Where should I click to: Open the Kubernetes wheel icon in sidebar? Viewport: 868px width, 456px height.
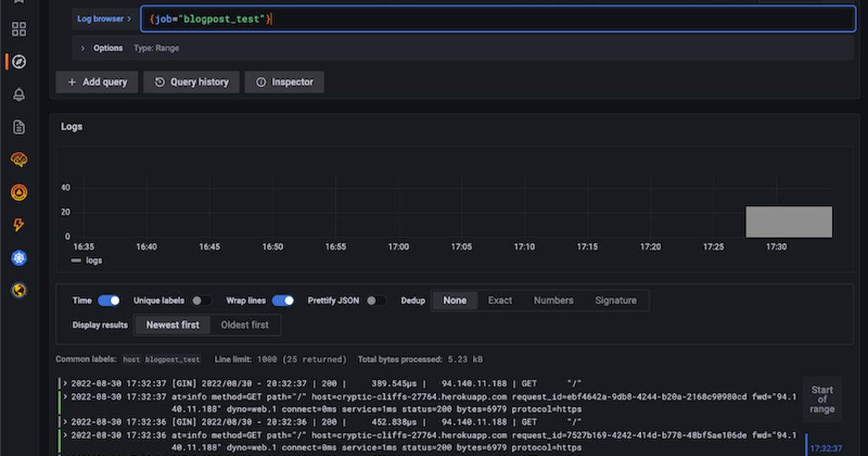[x=19, y=258]
